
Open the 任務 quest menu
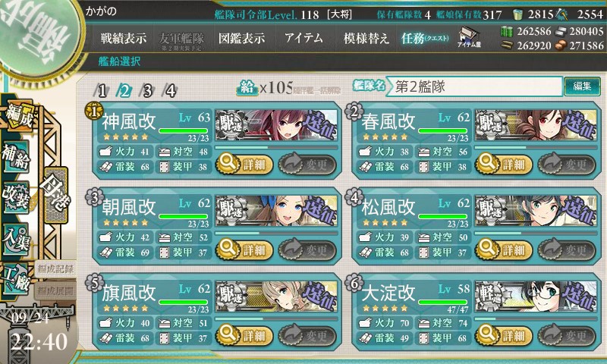(x=425, y=38)
